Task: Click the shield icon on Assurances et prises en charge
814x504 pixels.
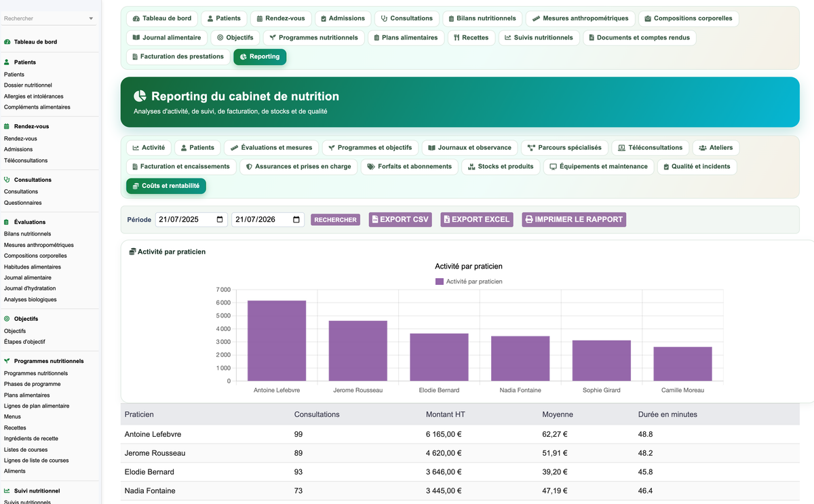Action: 249,166
